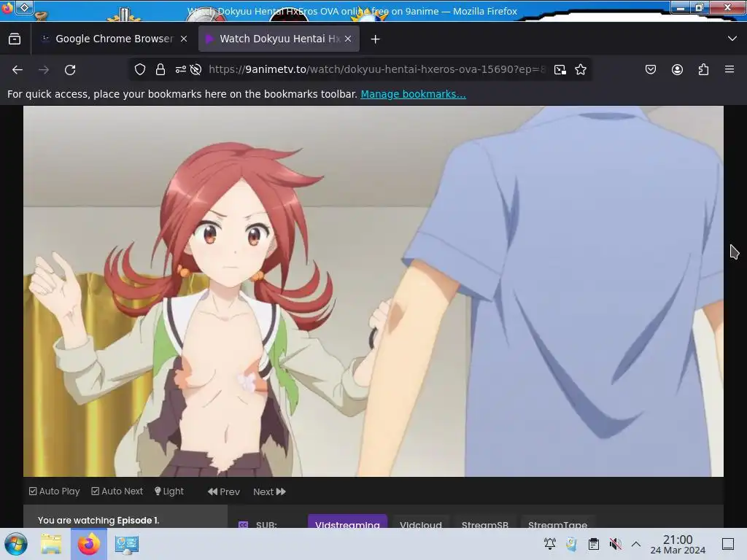Save page to Pocket
The image size is (747, 560).
click(651, 69)
